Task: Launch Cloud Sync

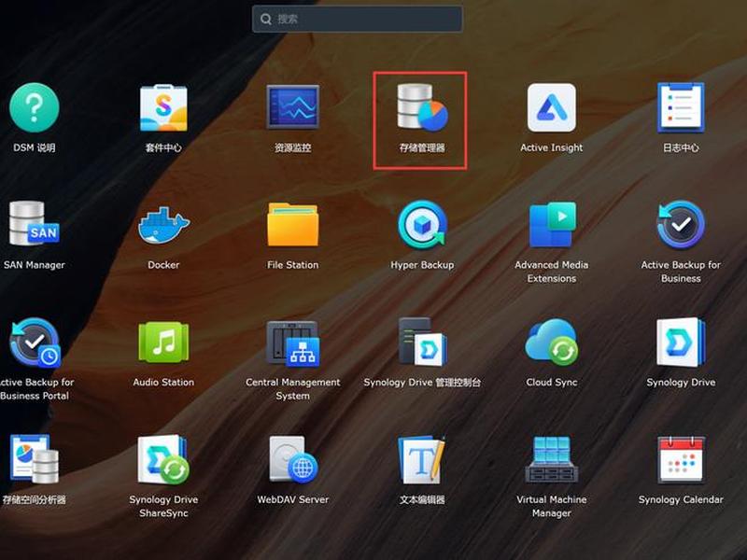Action: [x=552, y=342]
